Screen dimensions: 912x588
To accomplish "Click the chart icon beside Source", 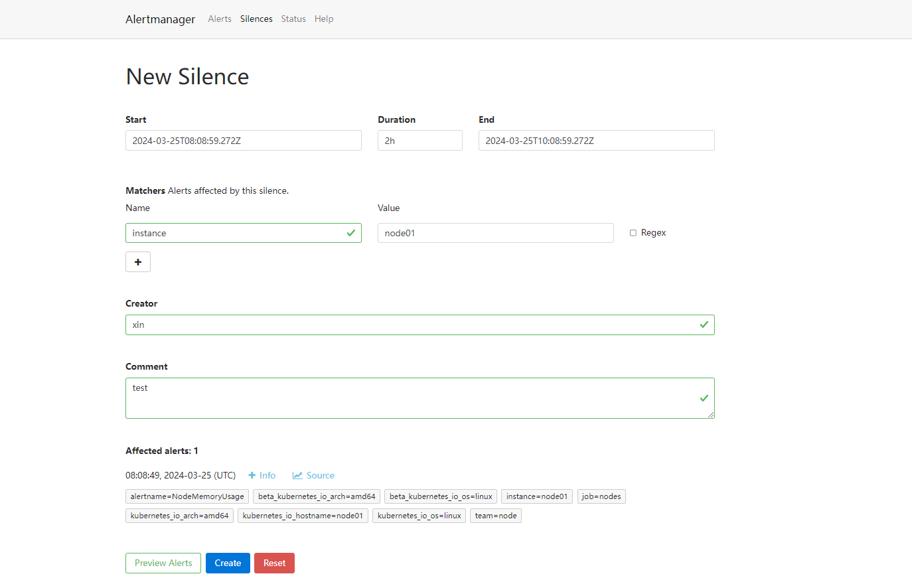I will (x=297, y=475).
